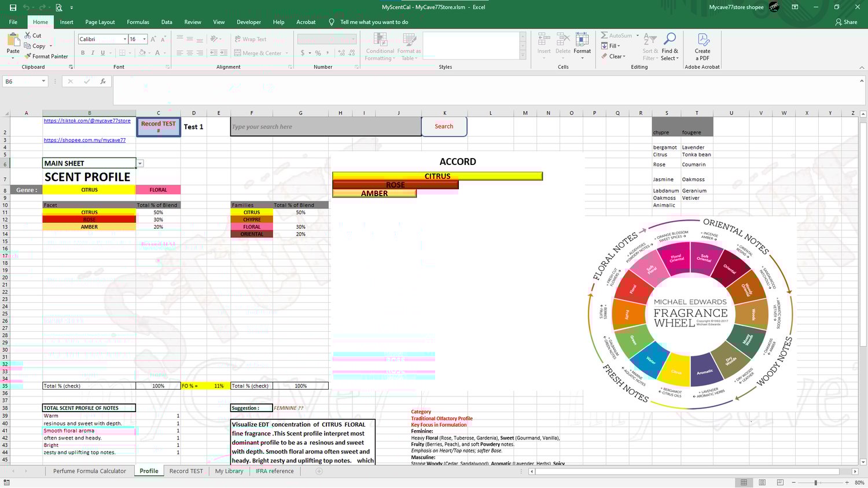Click the Fill down-arrow icon in Editing
The width and height of the screenshot is (868, 488).
click(604, 46)
